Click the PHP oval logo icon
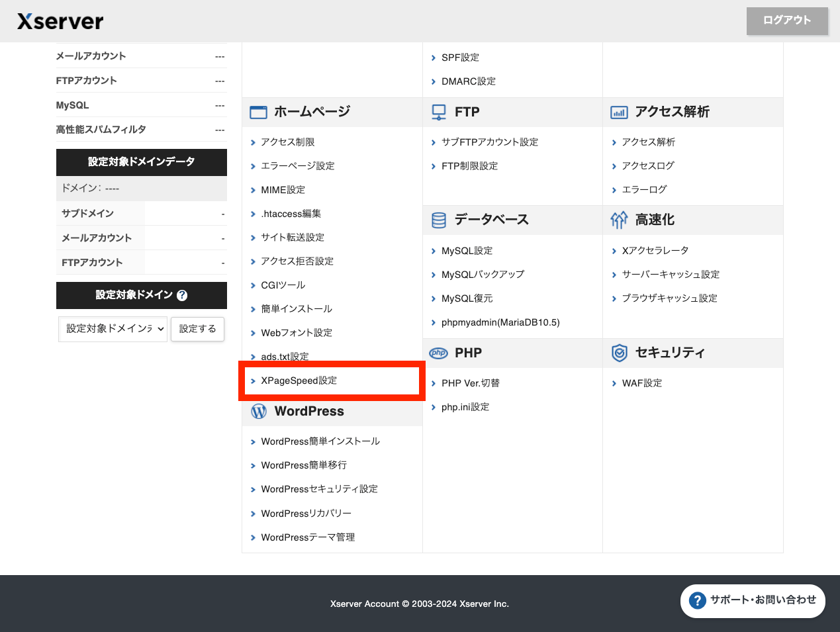 pos(439,353)
